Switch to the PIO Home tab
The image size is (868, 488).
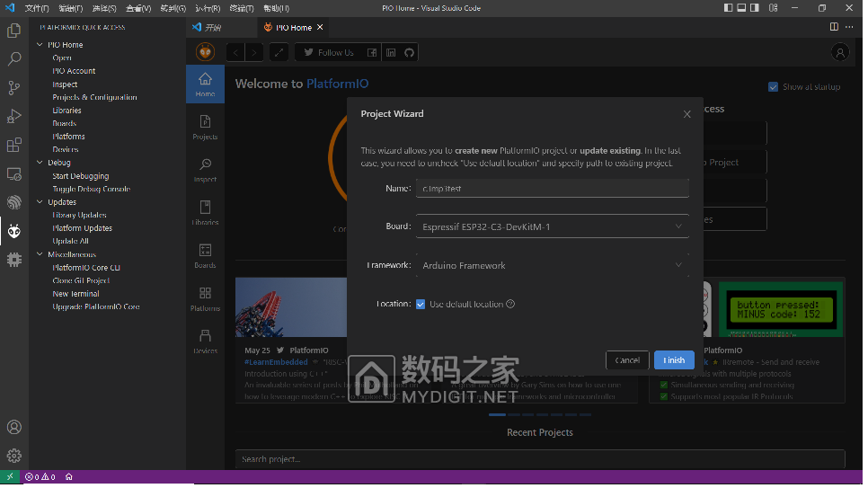point(295,28)
